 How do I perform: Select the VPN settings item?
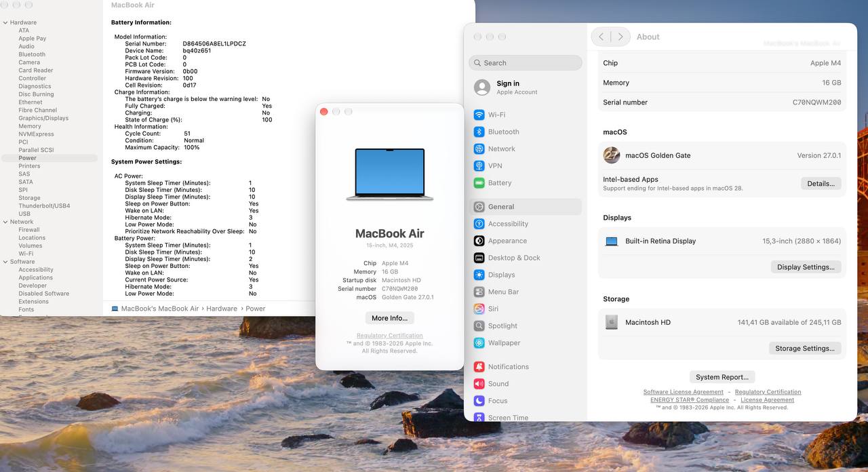pos(526,165)
